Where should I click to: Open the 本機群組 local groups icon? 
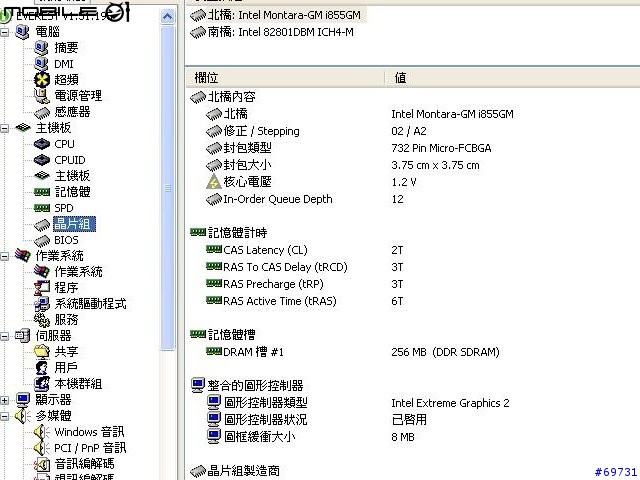(42, 384)
